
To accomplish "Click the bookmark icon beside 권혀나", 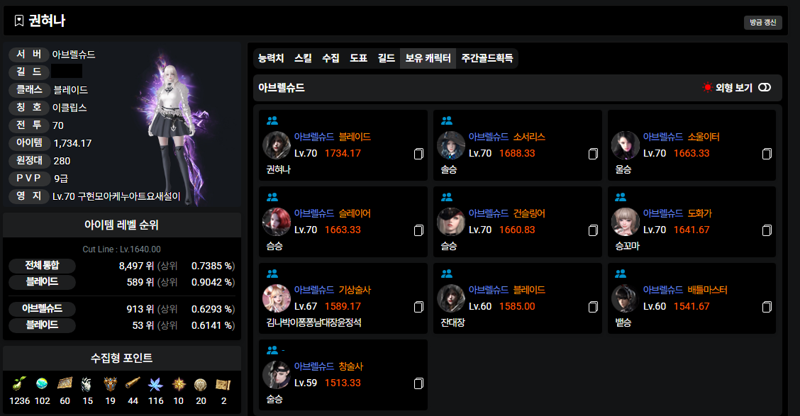I will pyautogui.click(x=19, y=21).
